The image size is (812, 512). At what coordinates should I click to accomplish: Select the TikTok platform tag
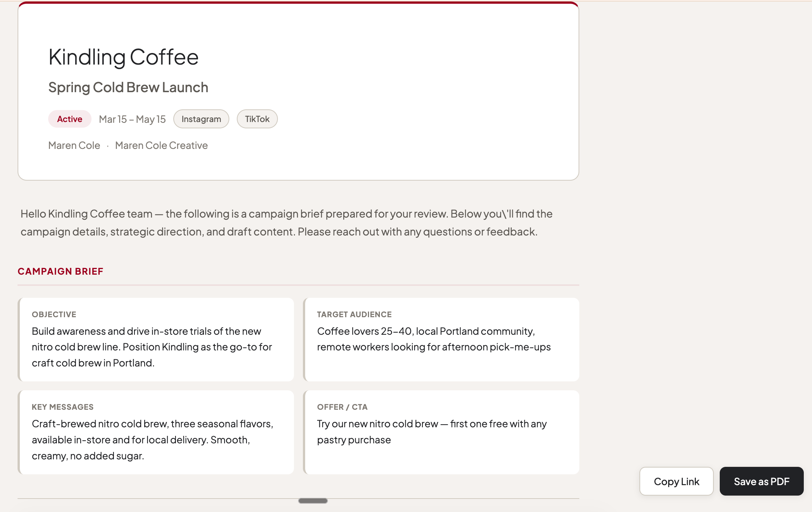coord(257,119)
